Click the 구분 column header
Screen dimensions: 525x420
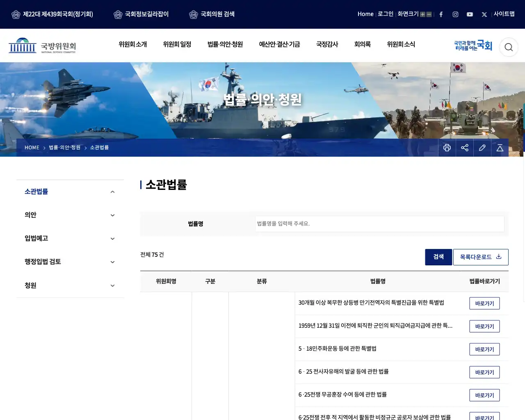click(x=210, y=281)
